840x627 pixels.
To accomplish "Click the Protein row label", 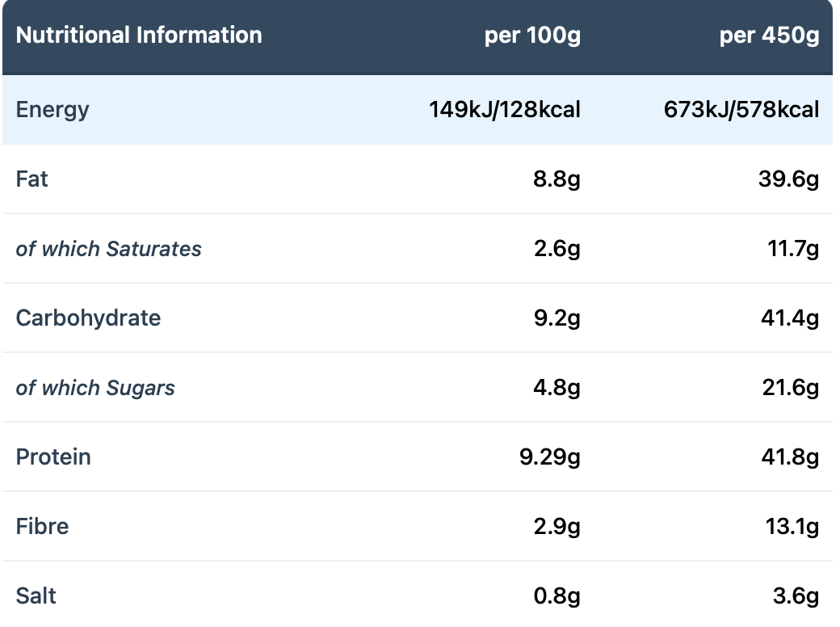I will (53, 457).
